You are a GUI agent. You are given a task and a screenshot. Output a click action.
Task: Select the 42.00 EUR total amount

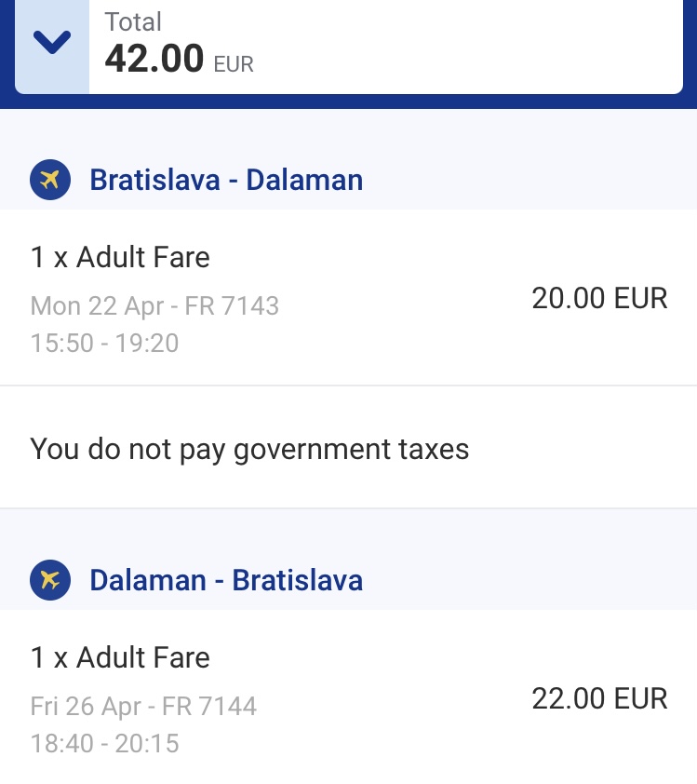tap(179, 59)
